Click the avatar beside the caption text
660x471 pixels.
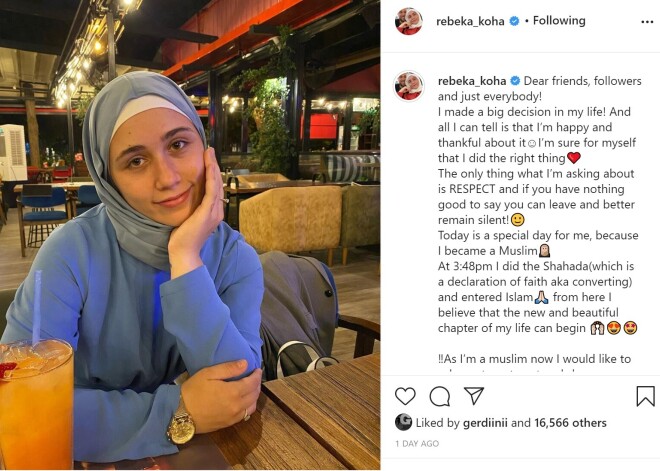pyautogui.click(x=409, y=86)
